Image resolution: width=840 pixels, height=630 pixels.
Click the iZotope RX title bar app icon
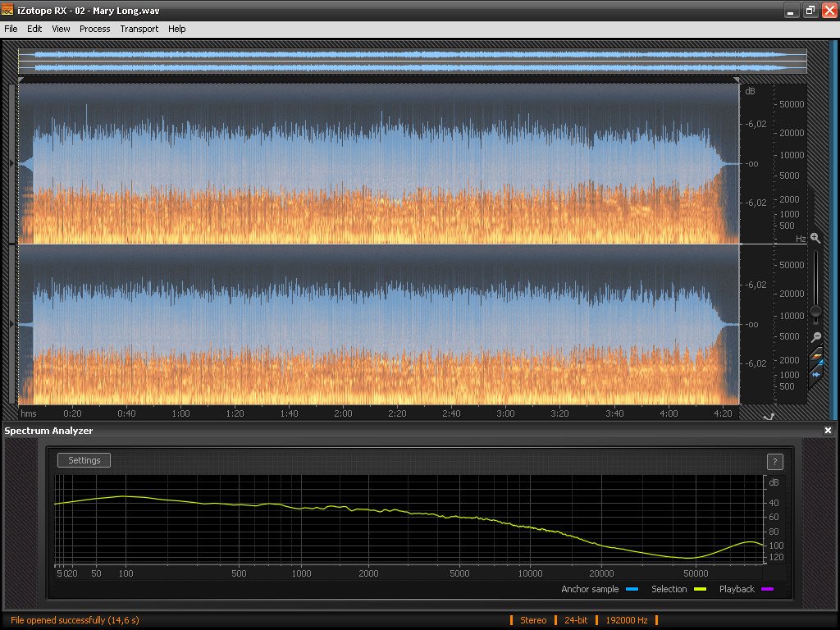(7, 10)
